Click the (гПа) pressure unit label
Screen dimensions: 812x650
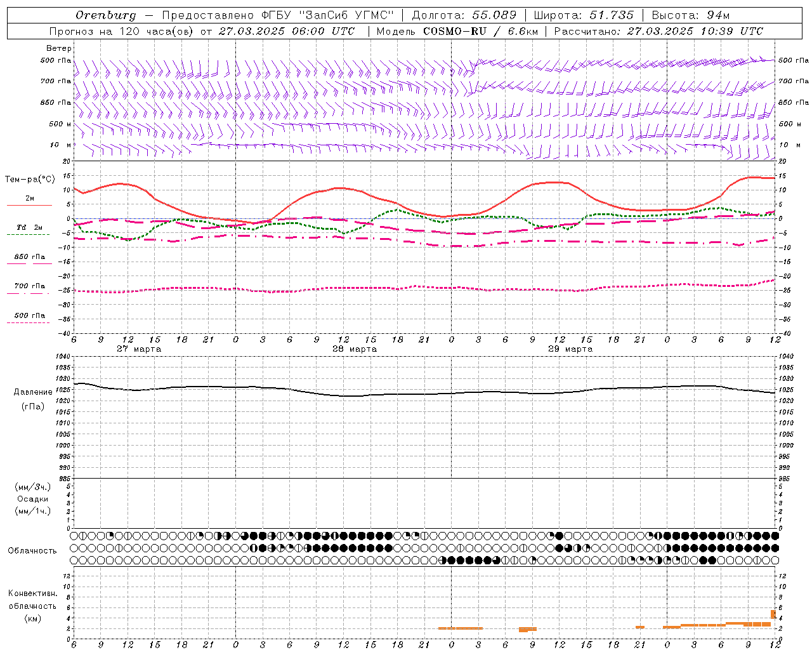pos(33,407)
